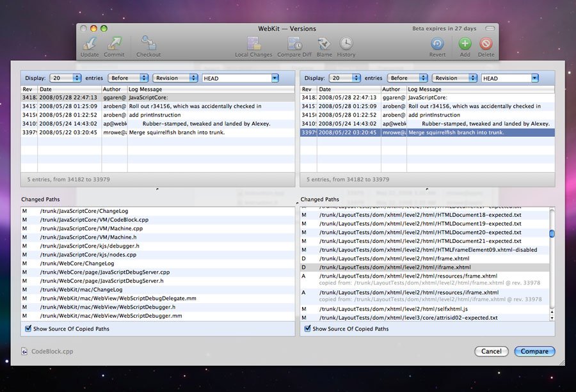Screen dimensions: 576x392
Task: Select path WebScriptDebugger.h
Action: 157,307
